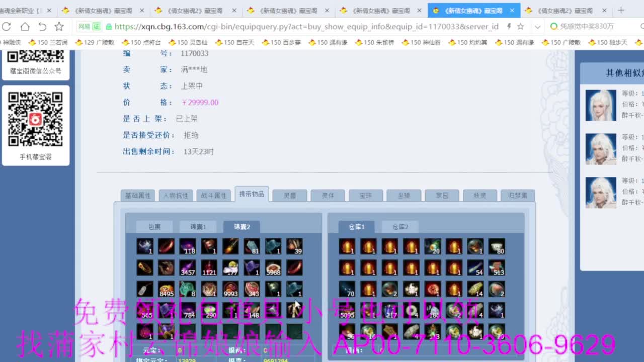This screenshot has width=644, height=362.
Task: Click the inventory item with count 148
Action: (252, 310)
